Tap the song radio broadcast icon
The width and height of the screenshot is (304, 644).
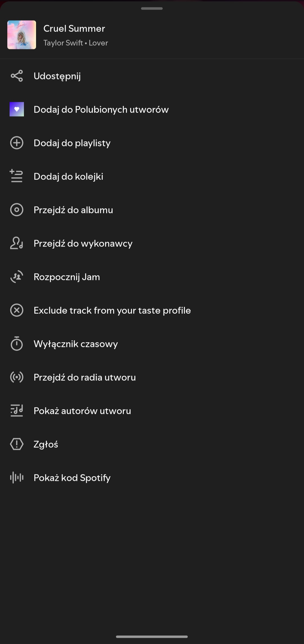coord(17,377)
